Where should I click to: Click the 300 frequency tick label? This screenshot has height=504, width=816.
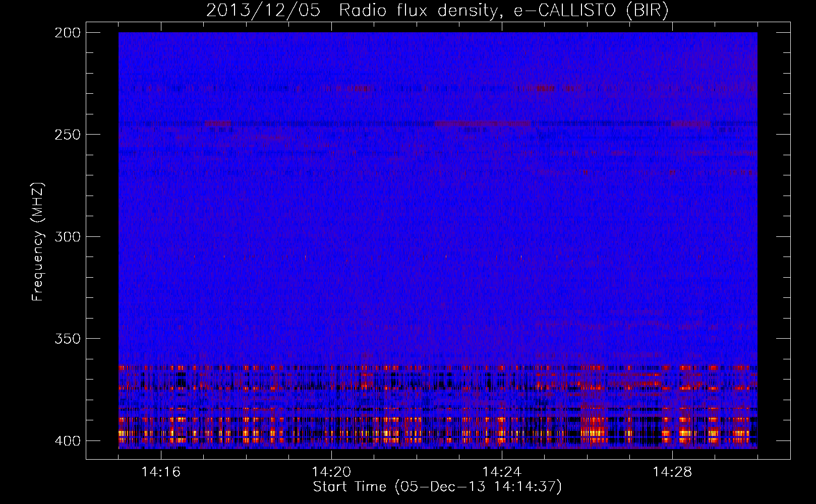[67, 236]
